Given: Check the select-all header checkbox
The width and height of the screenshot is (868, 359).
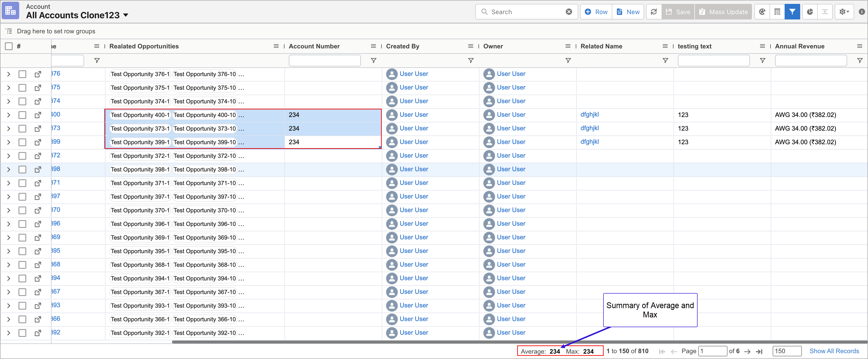Looking at the screenshot, I should (x=9, y=46).
